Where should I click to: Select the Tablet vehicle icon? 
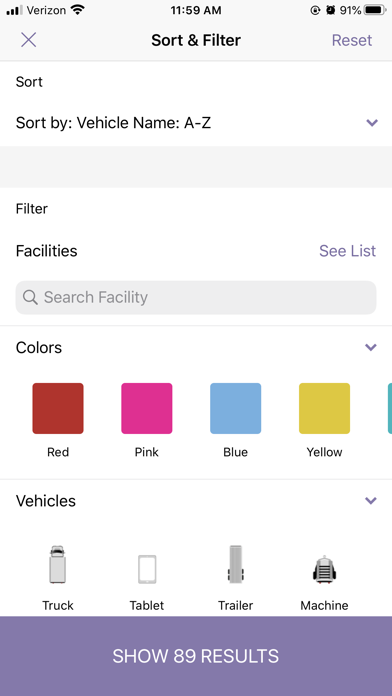147,569
